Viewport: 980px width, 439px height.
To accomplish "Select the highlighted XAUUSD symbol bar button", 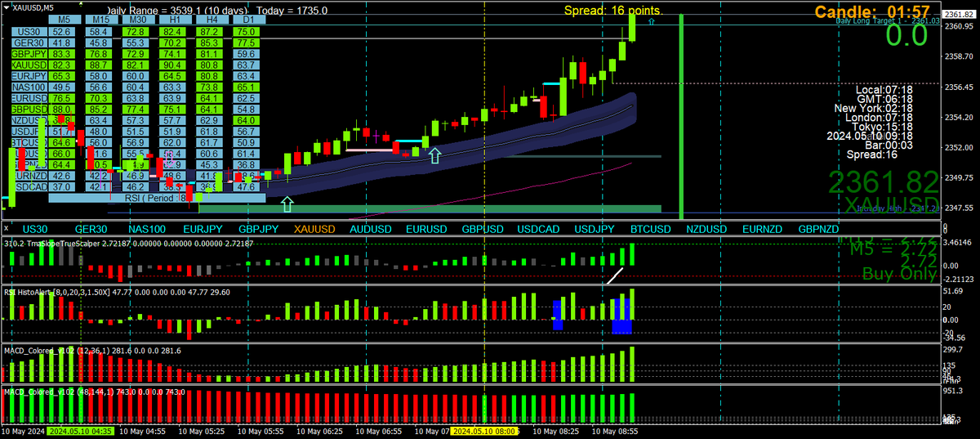I will 314,230.
